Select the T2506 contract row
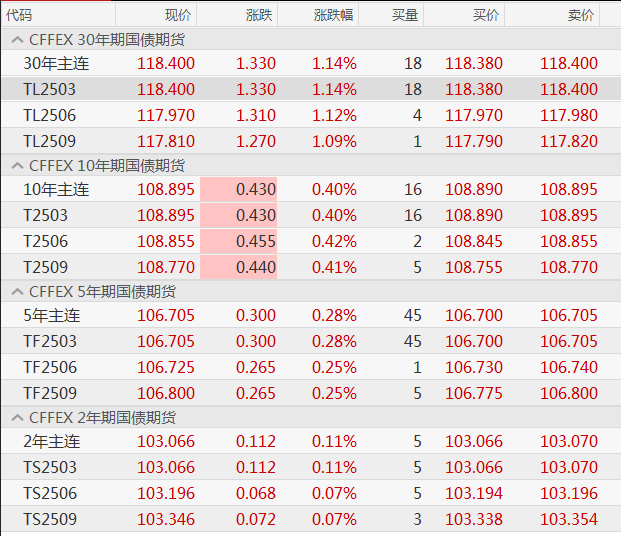Image resolution: width=621 pixels, height=536 pixels. coord(311,241)
